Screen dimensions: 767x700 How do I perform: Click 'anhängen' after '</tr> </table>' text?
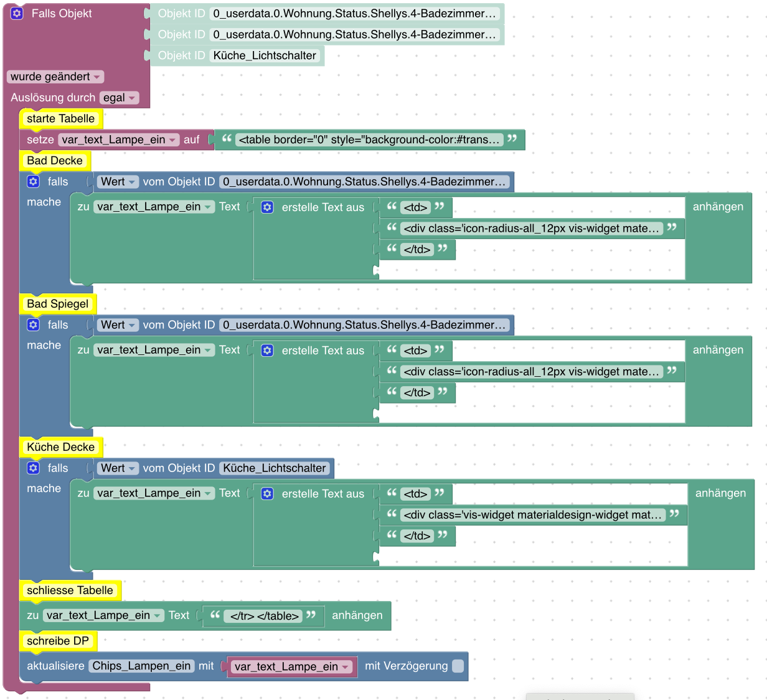pos(357,615)
